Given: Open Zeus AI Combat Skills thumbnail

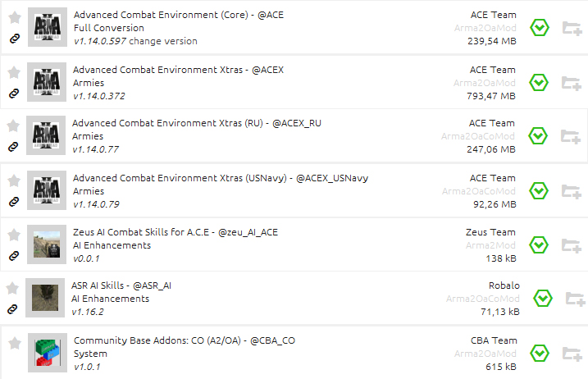Looking at the screenshot, I should 47,243.
